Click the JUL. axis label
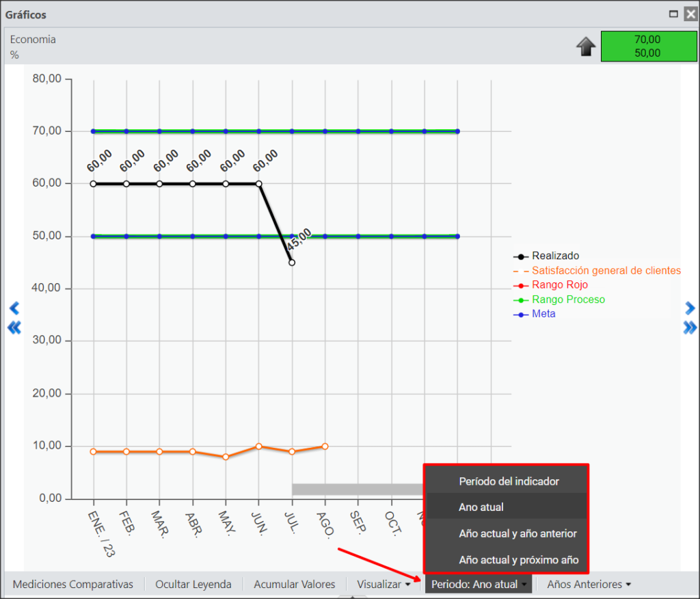700x599 pixels. 291,522
